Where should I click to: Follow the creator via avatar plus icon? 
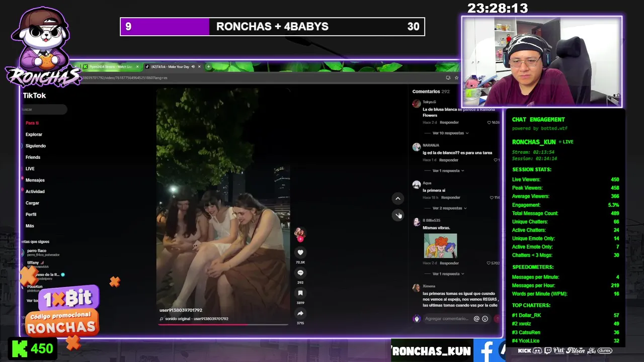click(x=300, y=239)
